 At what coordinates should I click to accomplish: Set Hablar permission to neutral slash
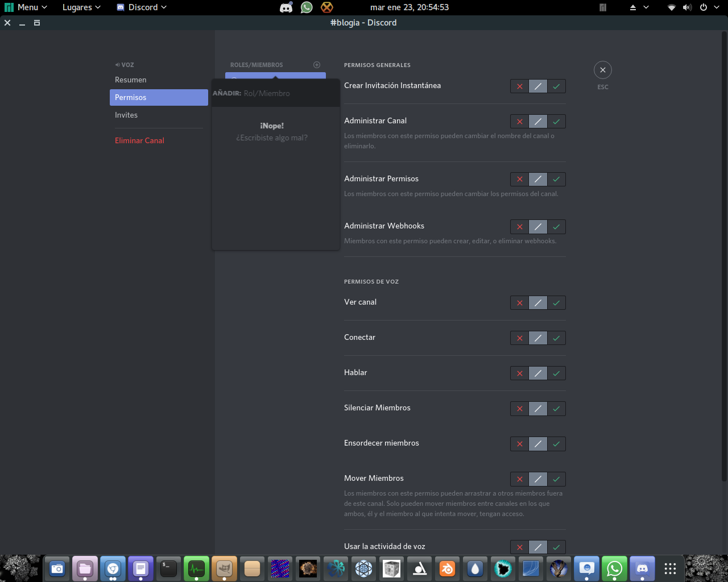(537, 373)
